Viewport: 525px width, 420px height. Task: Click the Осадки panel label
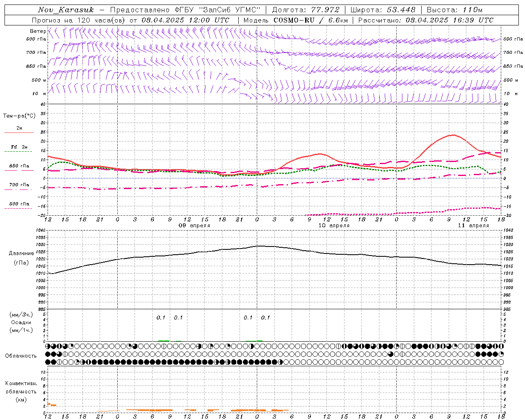(21, 322)
